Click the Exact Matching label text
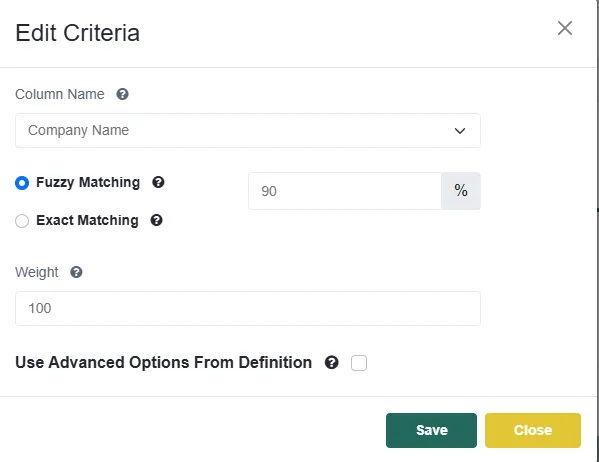The width and height of the screenshot is (599, 462). [x=87, y=220]
